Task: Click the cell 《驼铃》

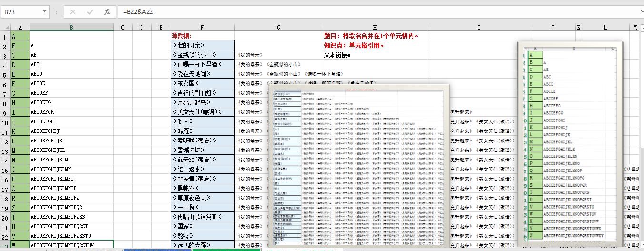Action: (202, 236)
